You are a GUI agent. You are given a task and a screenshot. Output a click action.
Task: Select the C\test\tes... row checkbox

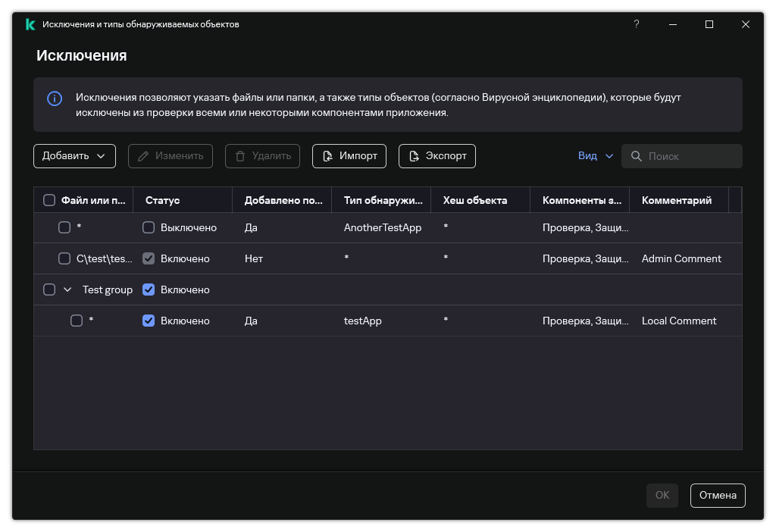click(x=64, y=258)
